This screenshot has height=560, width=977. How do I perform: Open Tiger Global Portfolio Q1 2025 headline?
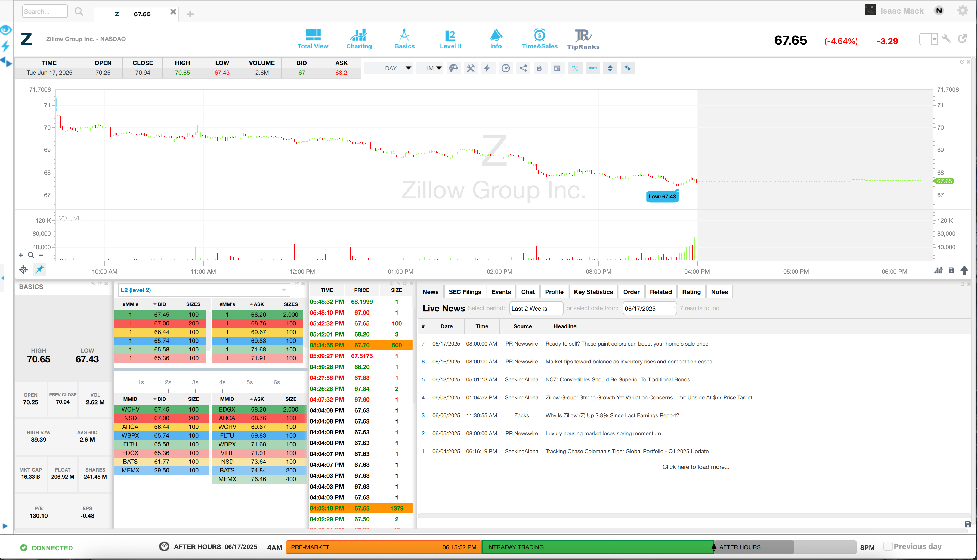626,451
